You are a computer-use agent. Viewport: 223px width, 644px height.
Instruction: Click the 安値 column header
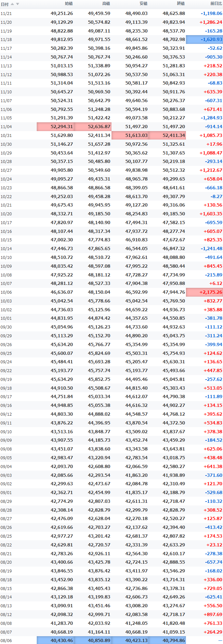[x=143, y=4]
